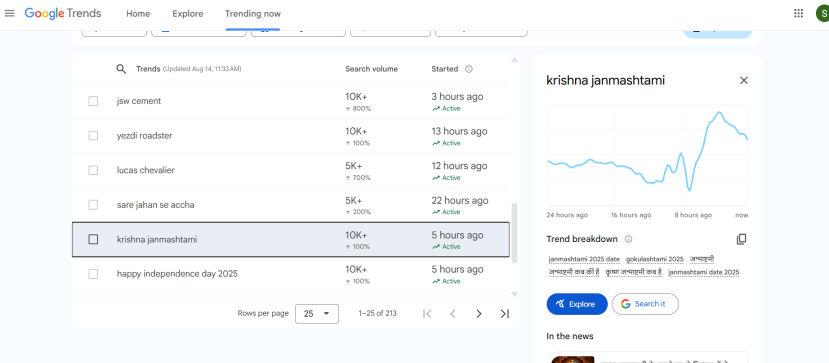Go to the Trending now tab
This screenshot has width=829, height=363.
tap(253, 14)
